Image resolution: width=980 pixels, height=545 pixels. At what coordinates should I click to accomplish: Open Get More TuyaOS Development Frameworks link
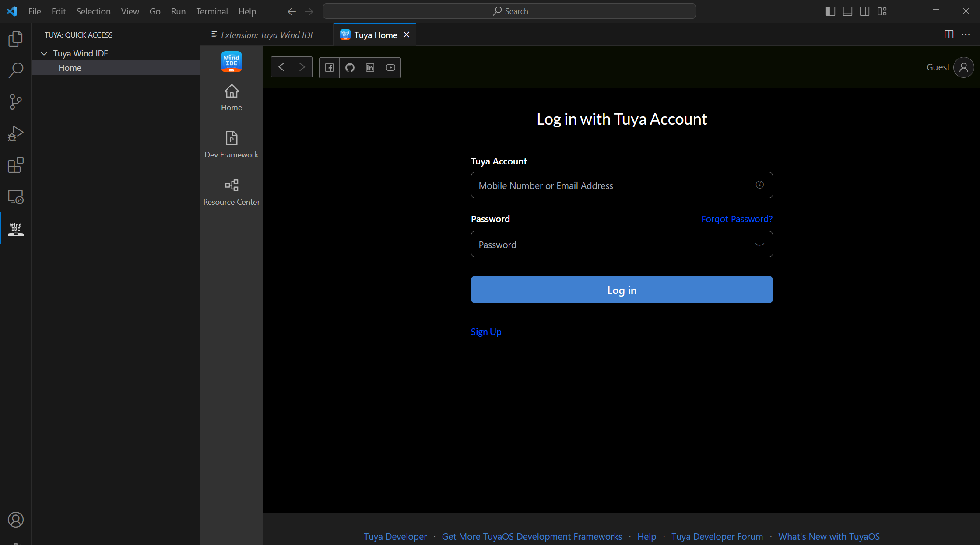pyautogui.click(x=532, y=537)
